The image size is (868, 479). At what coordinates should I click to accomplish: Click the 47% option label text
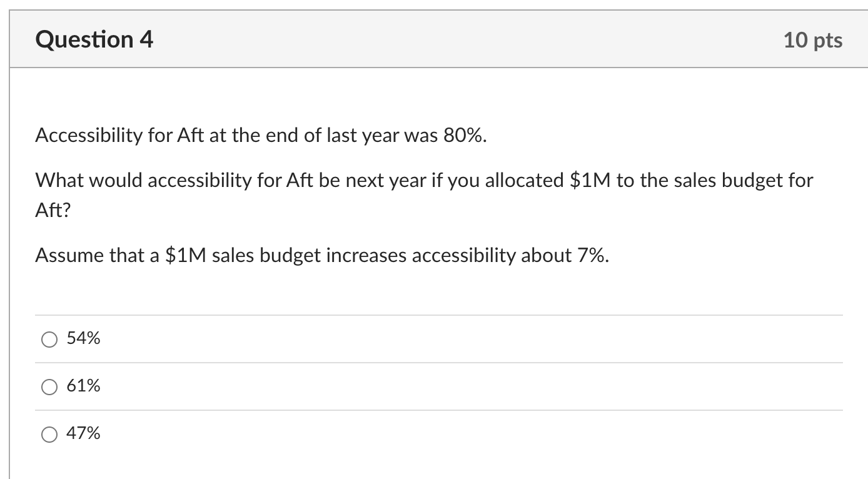[x=83, y=433]
